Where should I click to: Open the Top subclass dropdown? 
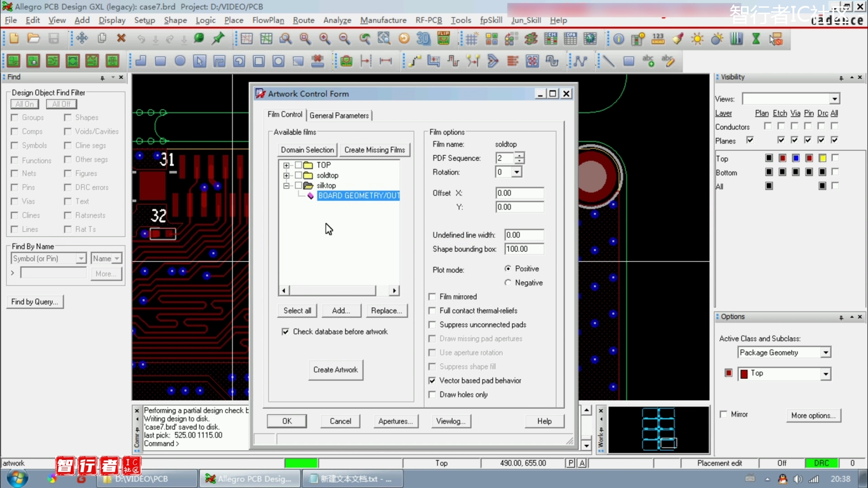[826, 374]
